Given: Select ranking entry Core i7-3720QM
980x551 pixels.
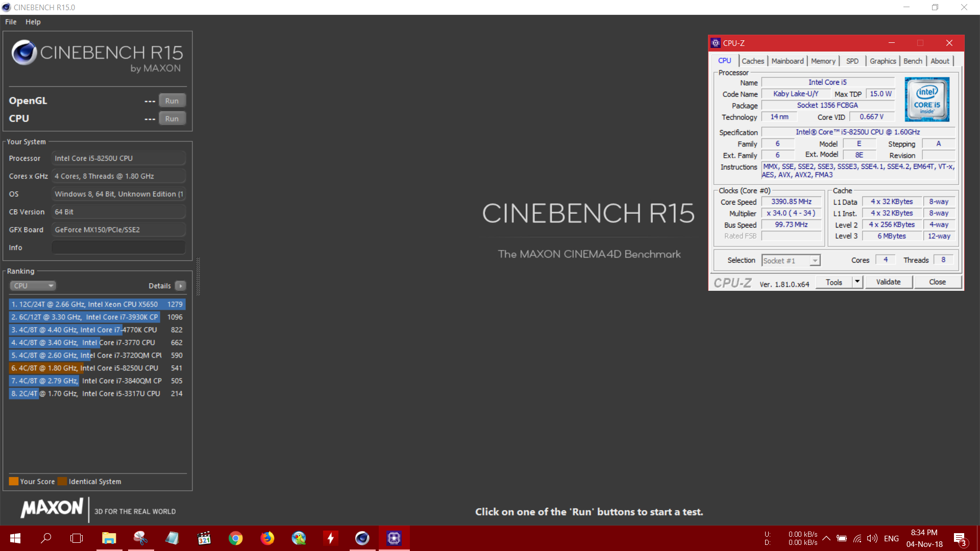Looking at the screenshot, I should click(97, 355).
